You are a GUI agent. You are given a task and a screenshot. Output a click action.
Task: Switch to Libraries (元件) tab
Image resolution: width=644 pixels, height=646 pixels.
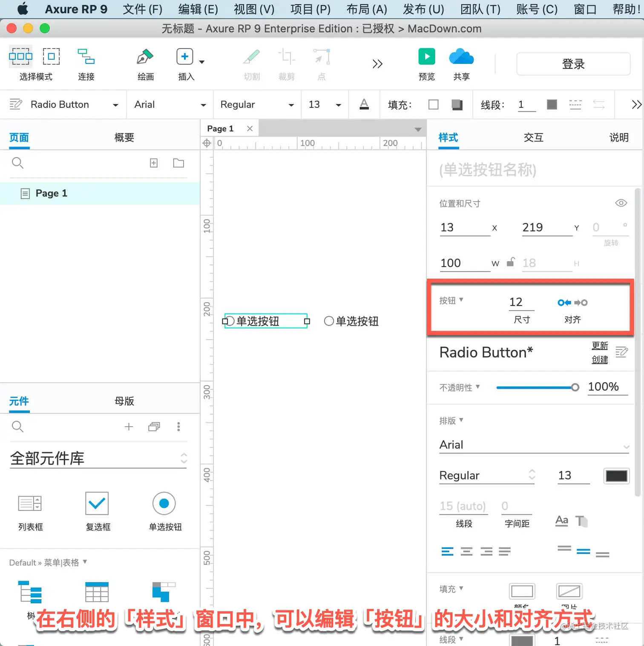[19, 401]
